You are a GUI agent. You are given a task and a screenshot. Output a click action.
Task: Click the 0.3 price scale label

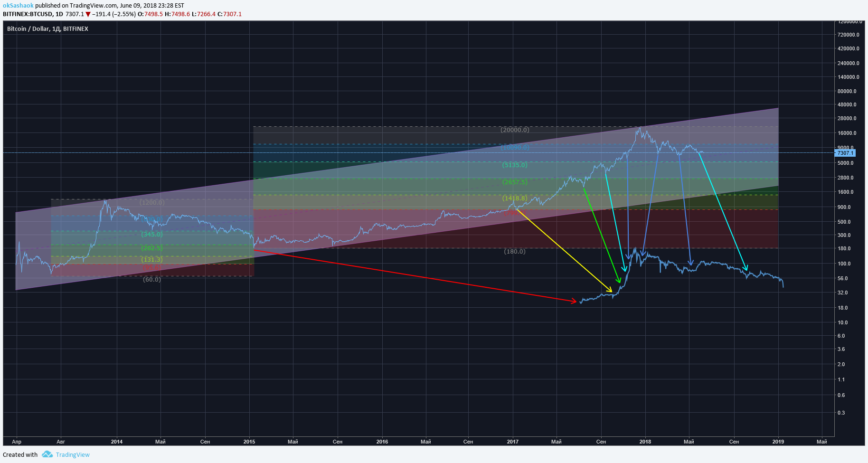[x=841, y=413]
